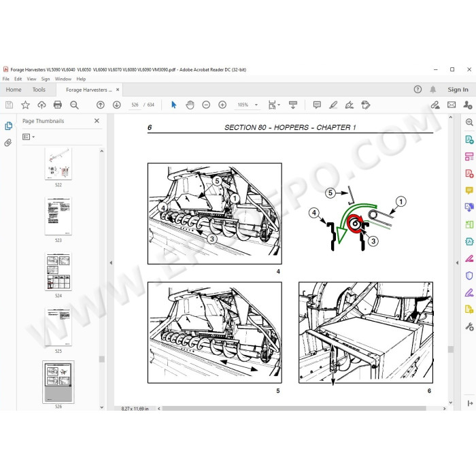Go to previous page arrow icon

[101, 105]
